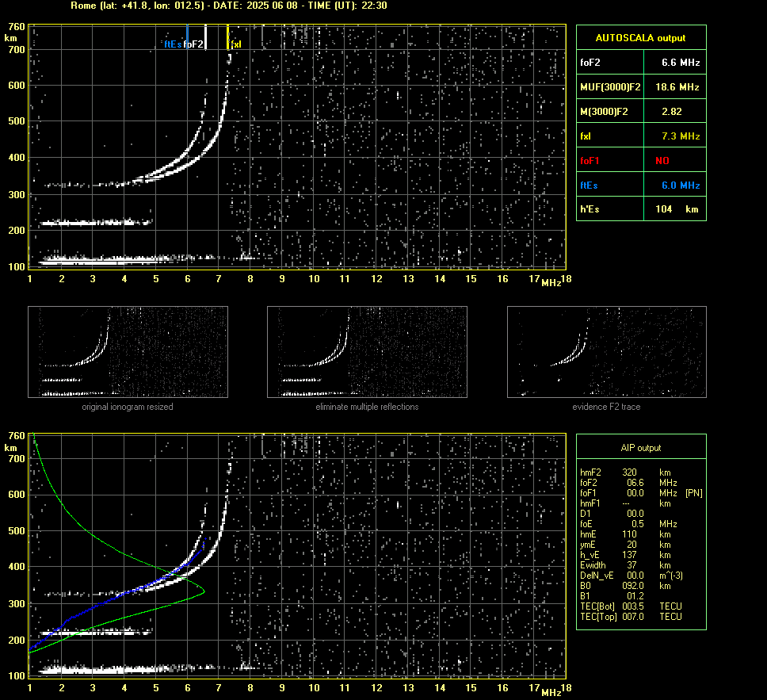Click the Ewidth 37 km row

point(625,565)
